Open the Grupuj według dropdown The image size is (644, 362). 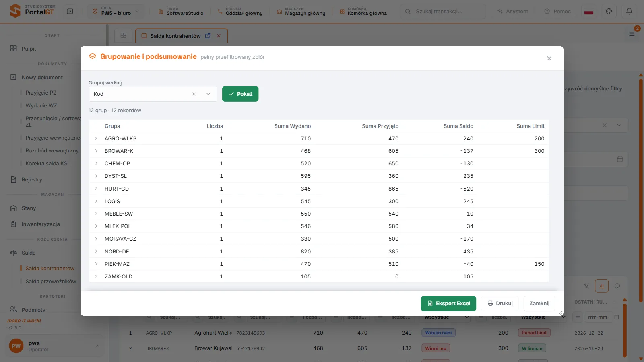[x=208, y=94]
